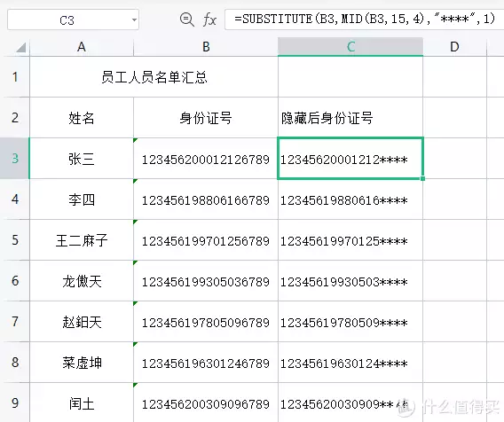Select the 隐藏后身份证号 header cell
504x422 pixels.
pyautogui.click(x=350, y=118)
